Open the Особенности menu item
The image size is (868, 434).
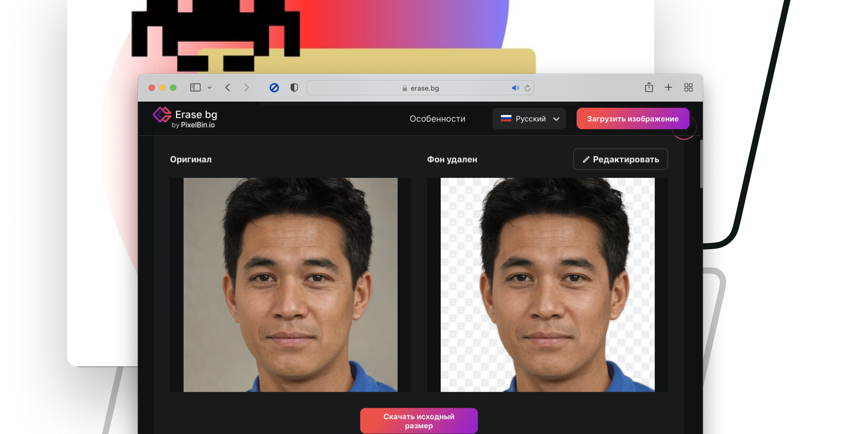(437, 119)
